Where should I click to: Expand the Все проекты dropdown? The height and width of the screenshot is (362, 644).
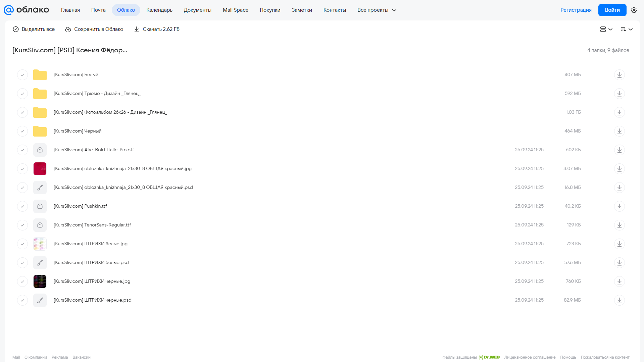tap(377, 10)
